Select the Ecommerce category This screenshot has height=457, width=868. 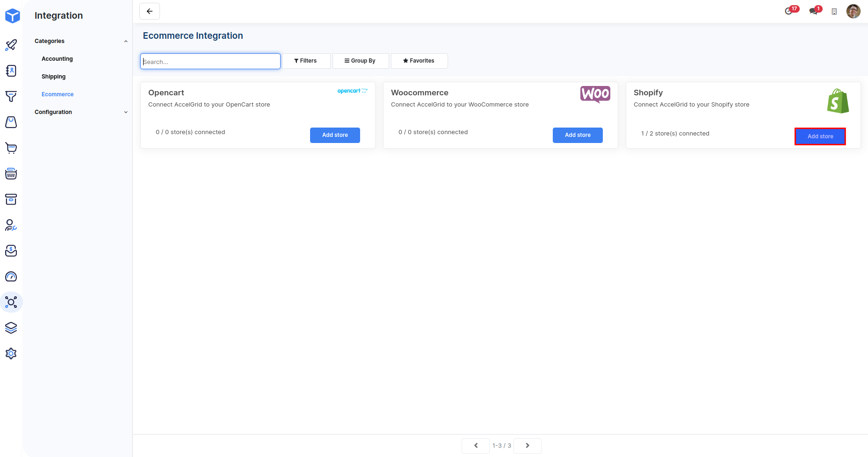58,94
